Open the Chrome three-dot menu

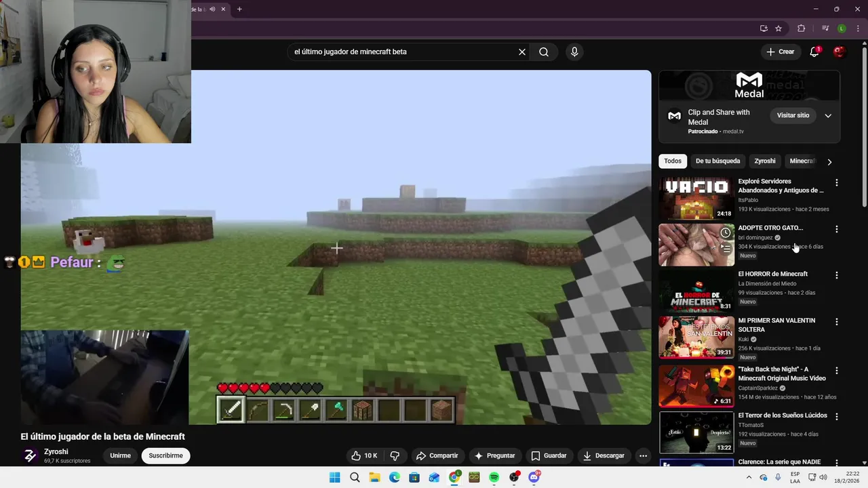click(x=858, y=28)
